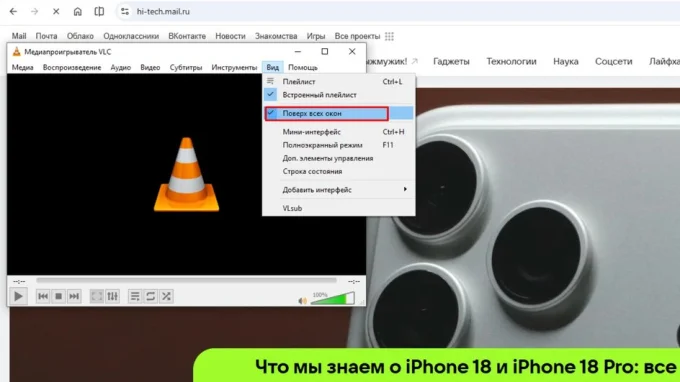Maximize the VLC window
The width and height of the screenshot is (680, 382).
pyautogui.click(x=324, y=52)
